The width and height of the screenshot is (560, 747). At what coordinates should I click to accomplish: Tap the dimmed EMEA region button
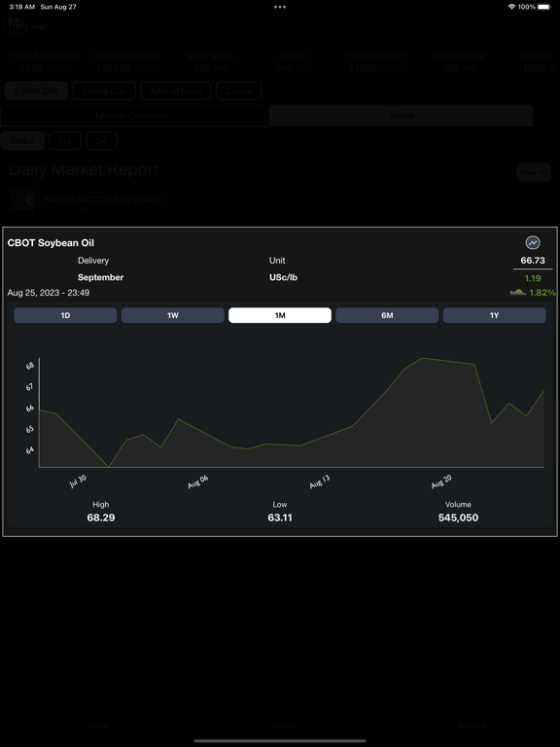(x=22, y=141)
